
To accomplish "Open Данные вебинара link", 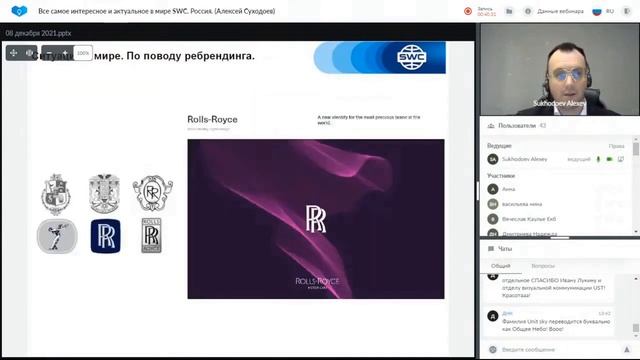I will coord(560,11).
